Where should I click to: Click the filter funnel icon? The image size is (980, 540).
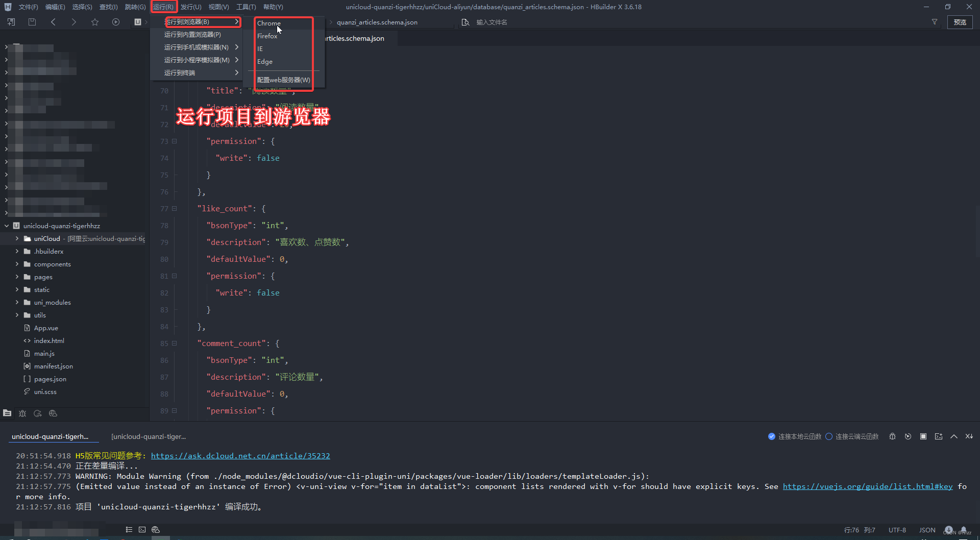(935, 22)
